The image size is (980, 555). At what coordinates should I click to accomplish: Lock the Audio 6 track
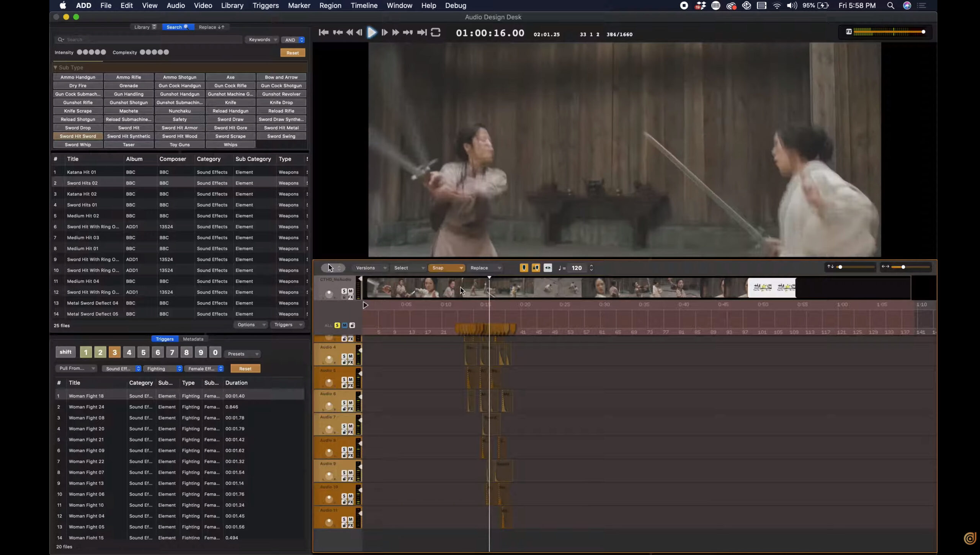point(344,409)
